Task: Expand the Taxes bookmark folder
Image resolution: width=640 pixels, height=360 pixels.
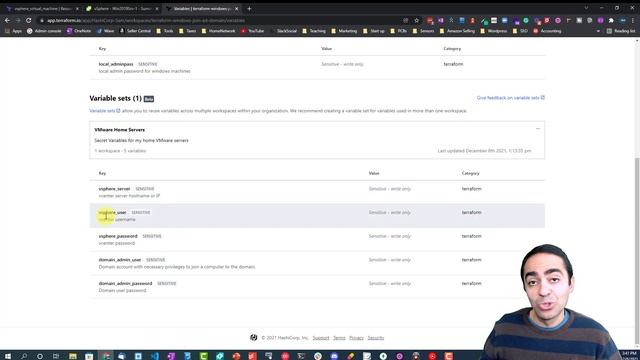Action: (187, 31)
